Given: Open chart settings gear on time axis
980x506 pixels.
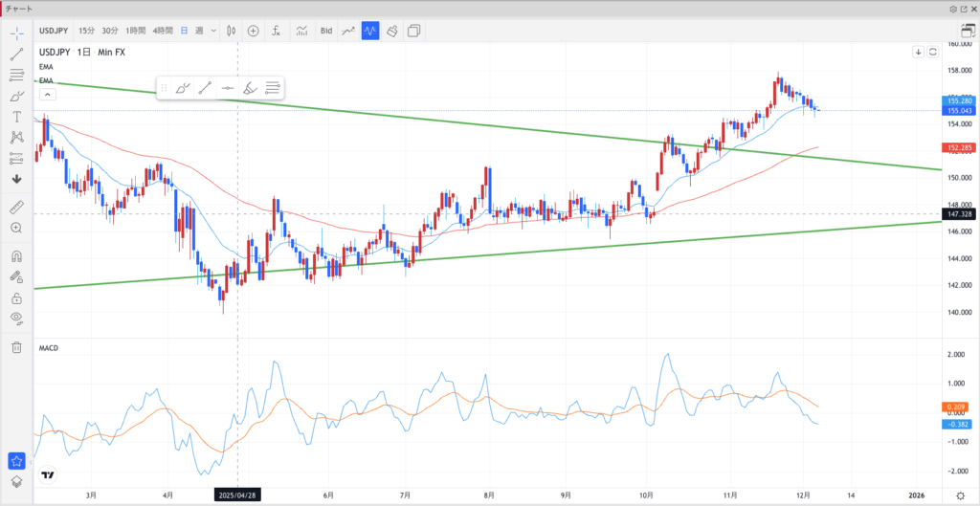Looking at the screenshot, I should pos(960,495).
